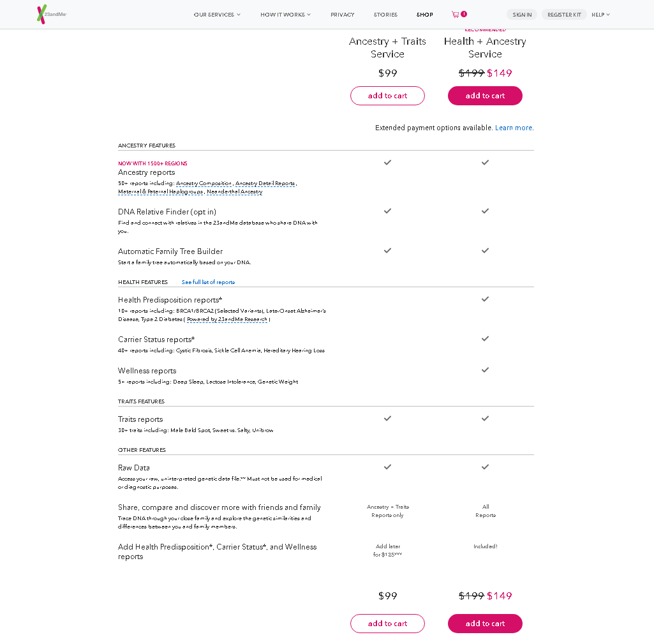The image size is (654, 644).
Task: Click Powered by 23andMe Research link
Action: click(x=227, y=319)
